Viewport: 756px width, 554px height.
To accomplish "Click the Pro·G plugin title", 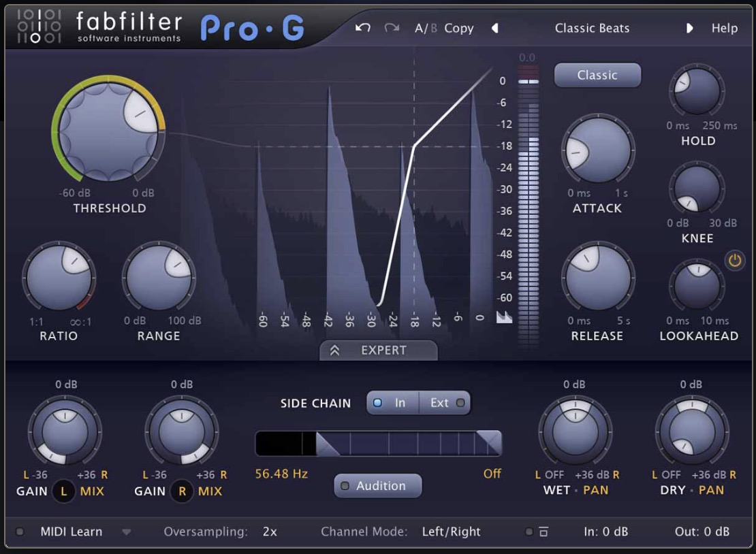I will coord(252,28).
